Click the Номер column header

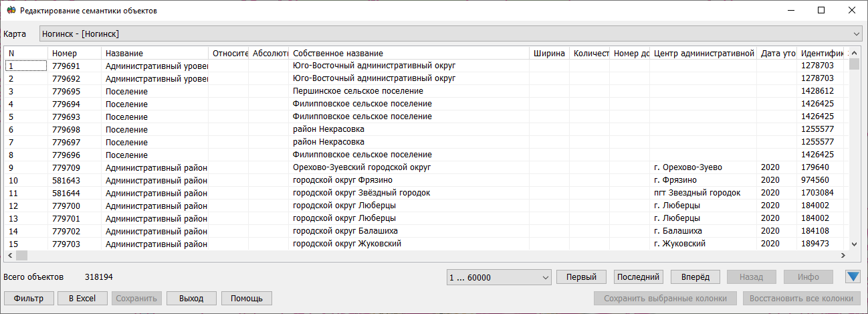(74, 53)
